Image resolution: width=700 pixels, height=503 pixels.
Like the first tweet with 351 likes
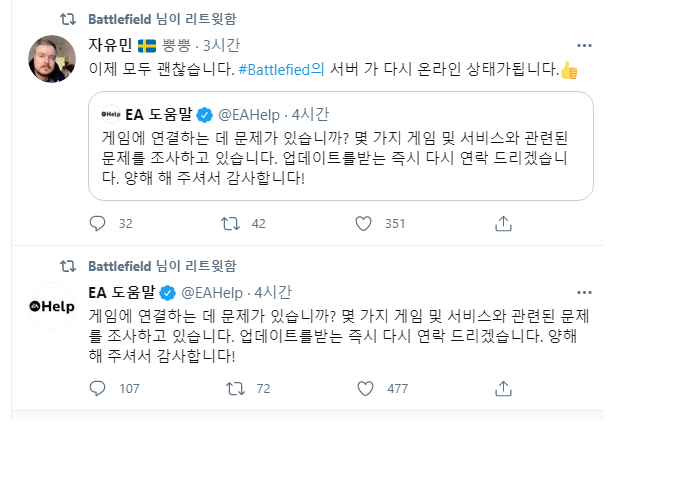[x=366, y=223]
